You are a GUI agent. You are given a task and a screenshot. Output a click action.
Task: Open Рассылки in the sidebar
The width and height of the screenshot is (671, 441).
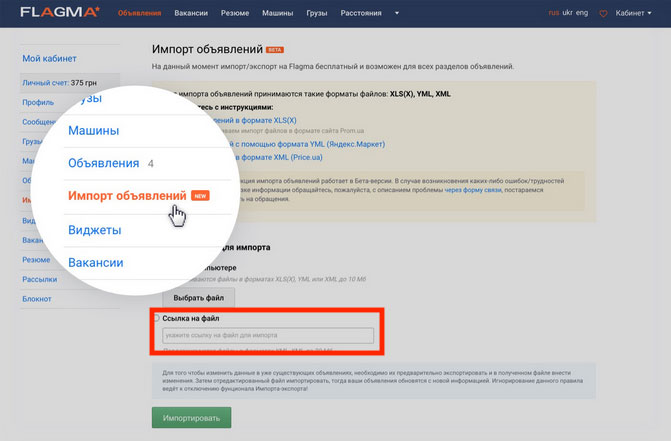click(x=39, y=279)
